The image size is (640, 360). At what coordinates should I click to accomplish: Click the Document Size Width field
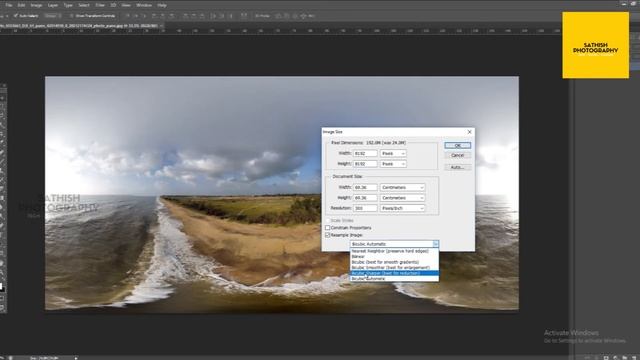(365, 187)
